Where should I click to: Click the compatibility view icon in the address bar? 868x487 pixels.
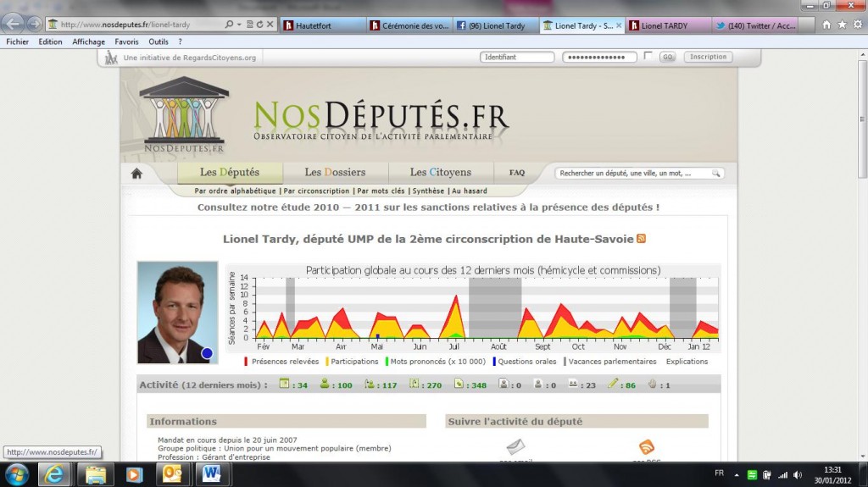click(x=250, y=25)
